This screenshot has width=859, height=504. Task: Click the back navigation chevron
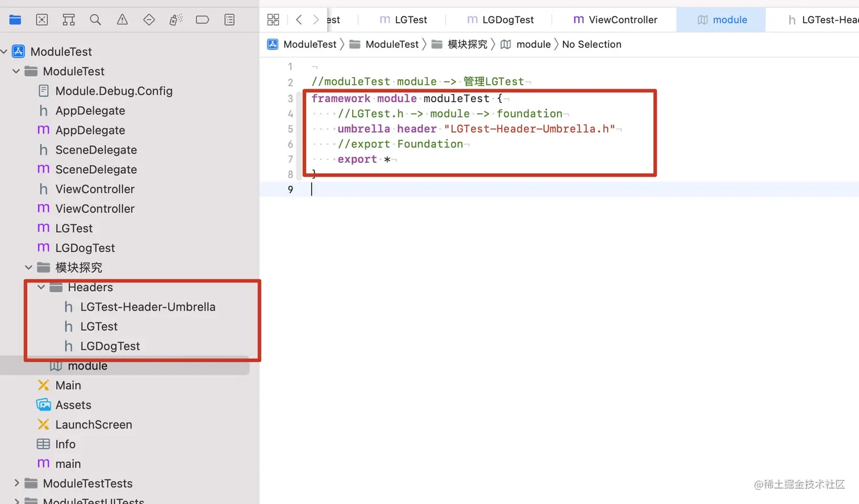(x=299, y=19)
